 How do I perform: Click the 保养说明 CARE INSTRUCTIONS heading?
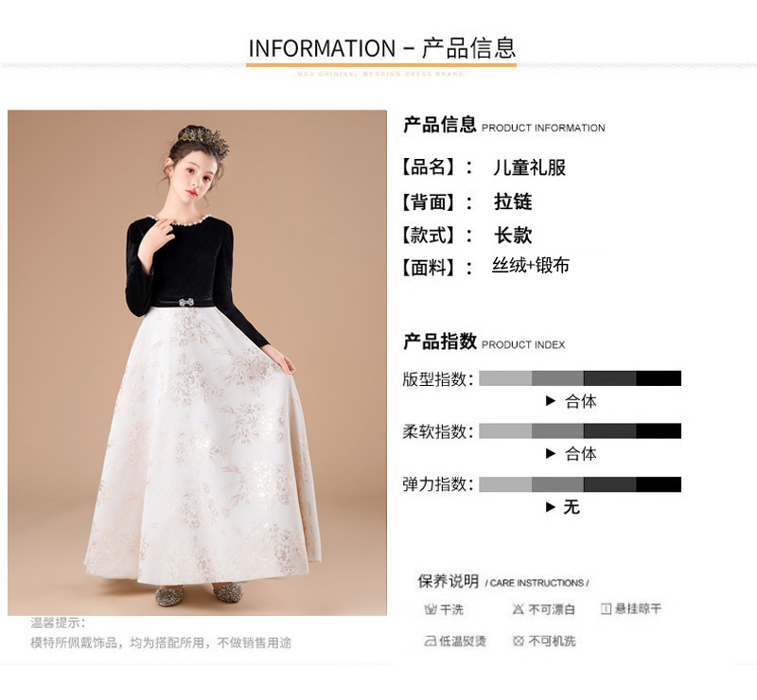coord(503,582)
